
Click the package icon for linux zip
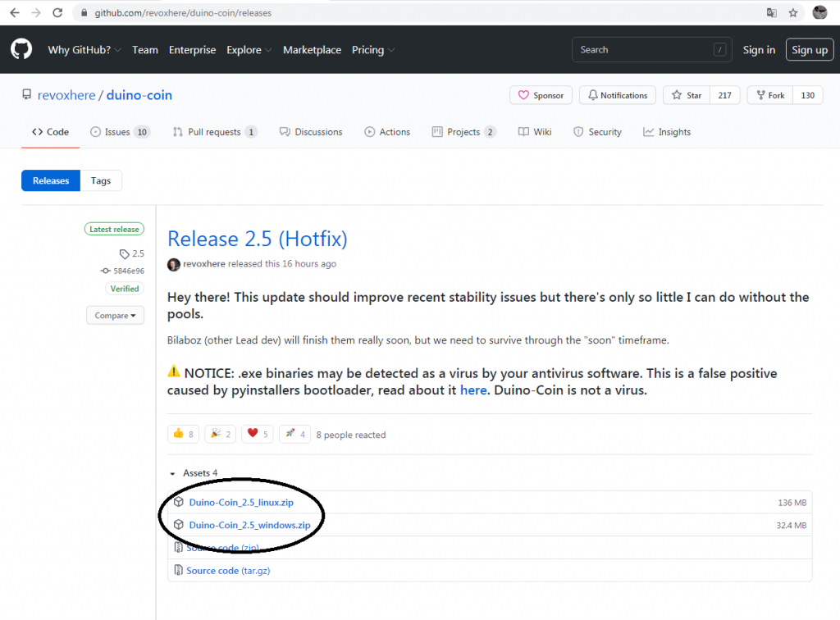coord(179,502)
